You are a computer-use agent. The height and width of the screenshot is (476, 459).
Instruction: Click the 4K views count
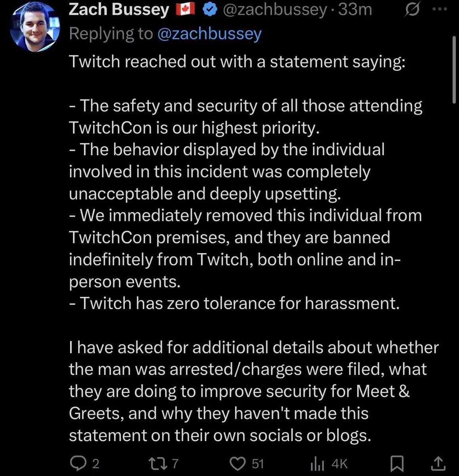pyautogui.click(x=339, y=463)
